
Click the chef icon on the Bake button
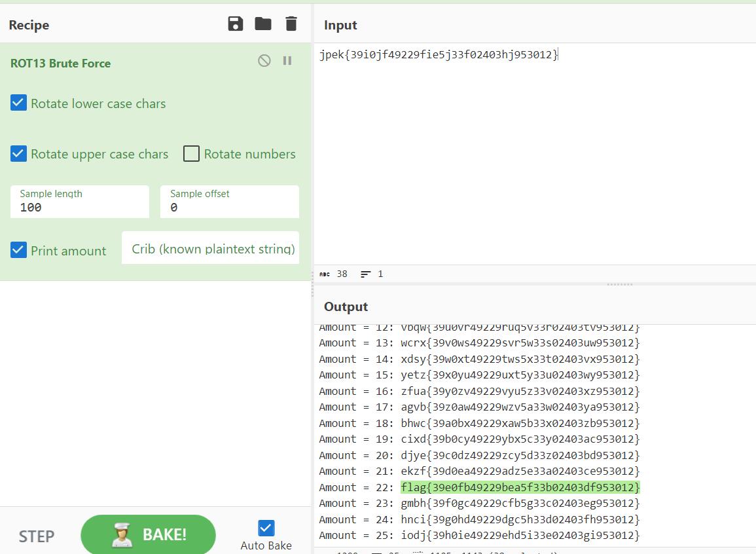point(122,534)
